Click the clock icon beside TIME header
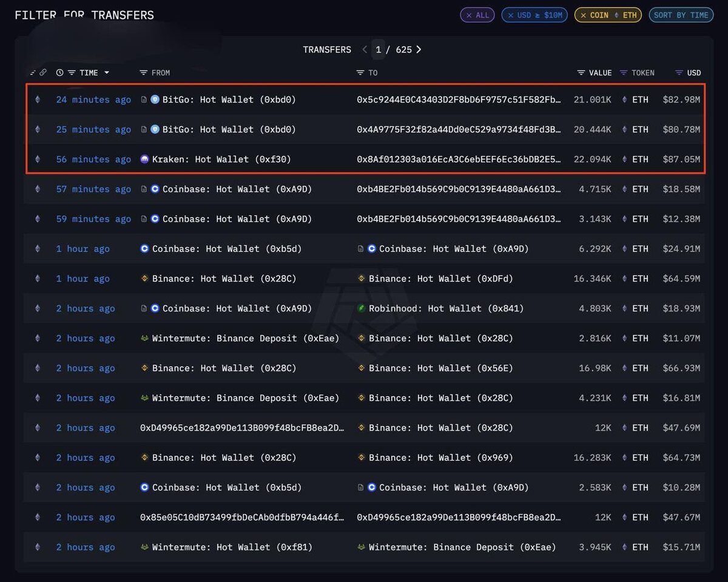 (x=59, y=73)
